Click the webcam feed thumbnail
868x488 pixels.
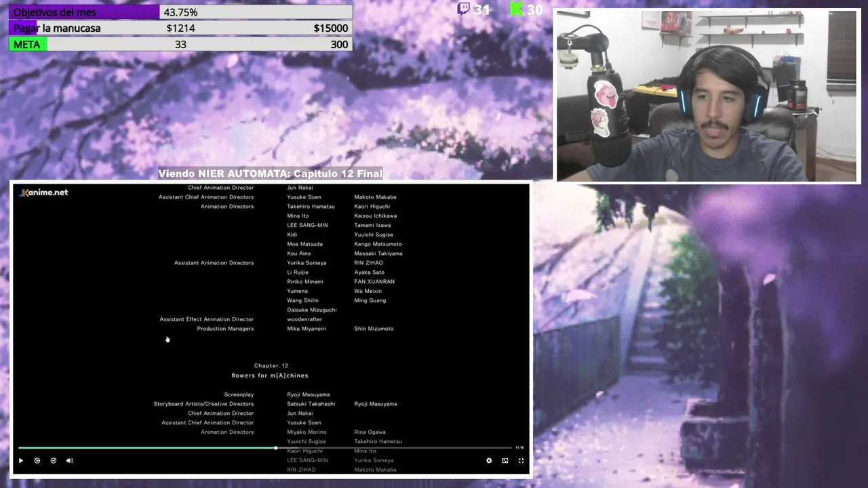(x=708, y=96)
